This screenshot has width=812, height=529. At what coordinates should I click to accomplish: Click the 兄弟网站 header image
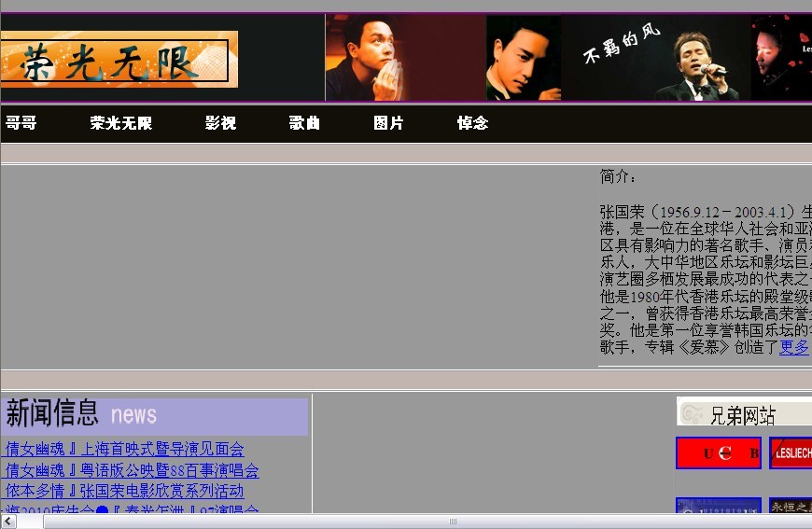tap(744, 412)
